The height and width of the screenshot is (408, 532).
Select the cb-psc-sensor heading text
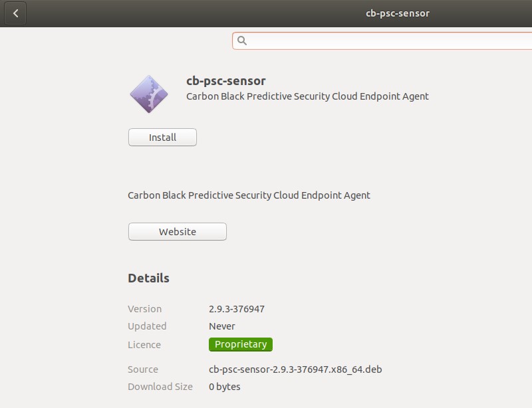pos(226,80)
